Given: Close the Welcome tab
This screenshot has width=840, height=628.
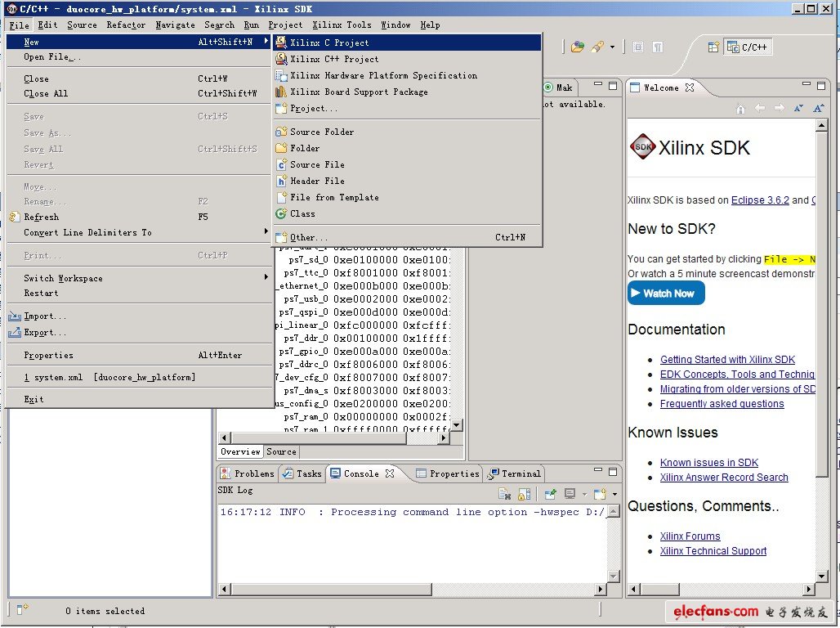Looking at the screenshot, I should coord(689,87).
